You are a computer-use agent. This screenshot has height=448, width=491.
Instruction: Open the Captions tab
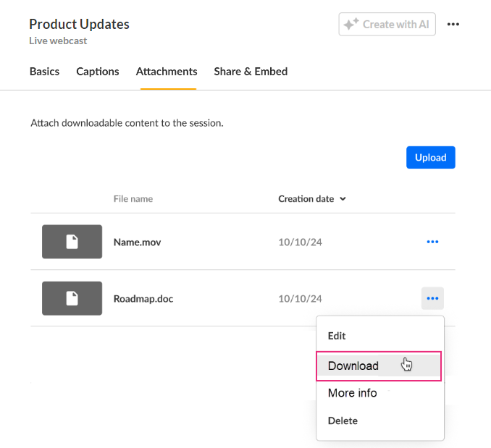(98, 72)
